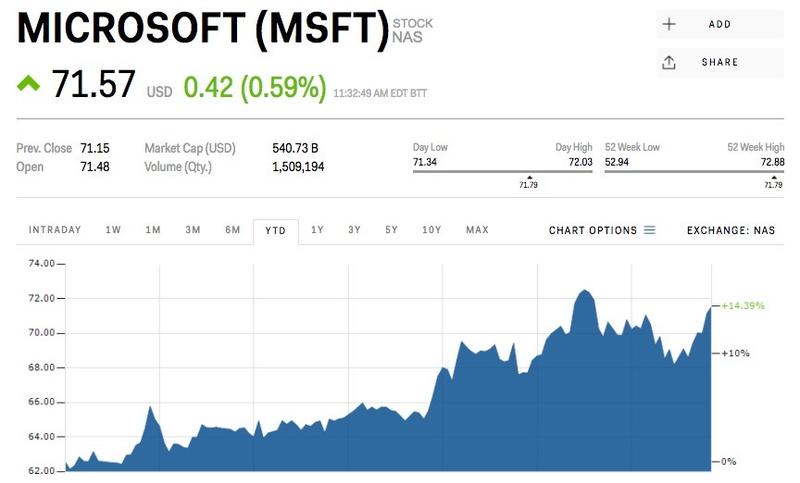The image size is (800, 483).
Task: Show the 3M chart range
Action: pyautogui.click(x=193, y=230)
